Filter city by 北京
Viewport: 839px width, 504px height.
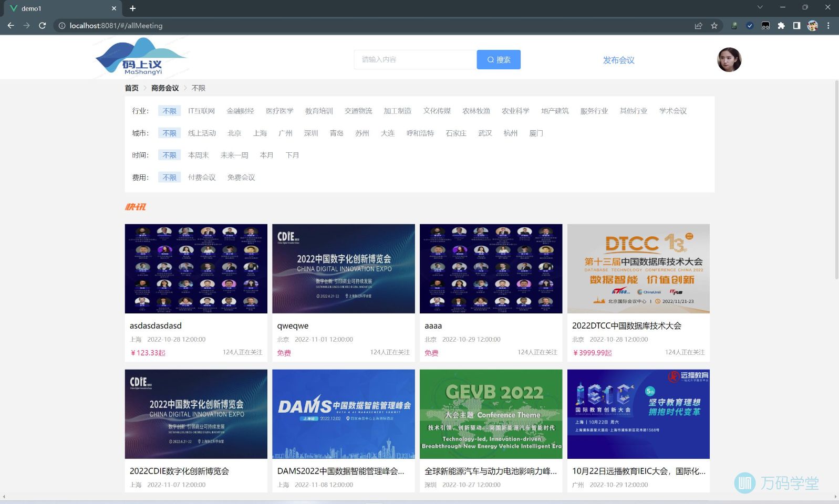[x=234, y=133]
